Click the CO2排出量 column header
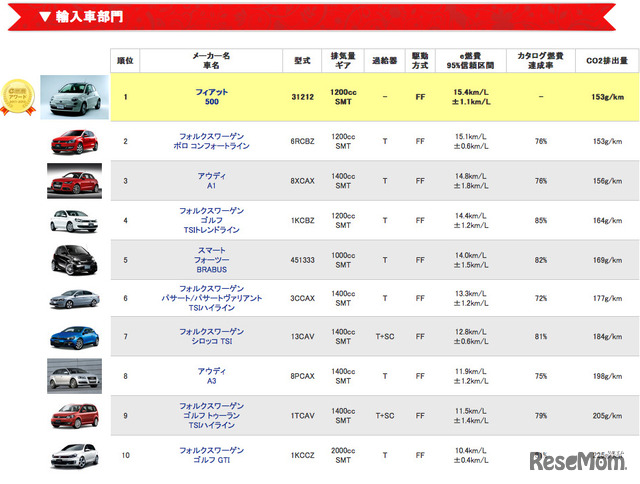The image size is (640, 484). tap(607, 61)
